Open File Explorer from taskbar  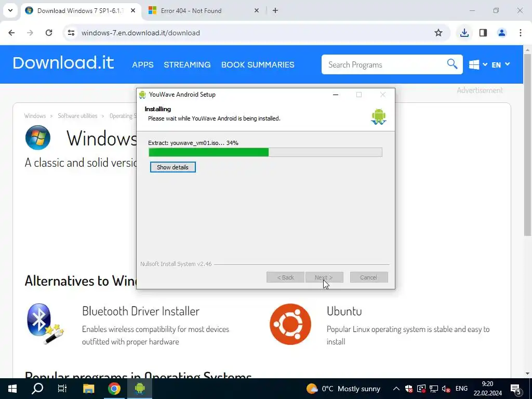(x=89, y=389)
